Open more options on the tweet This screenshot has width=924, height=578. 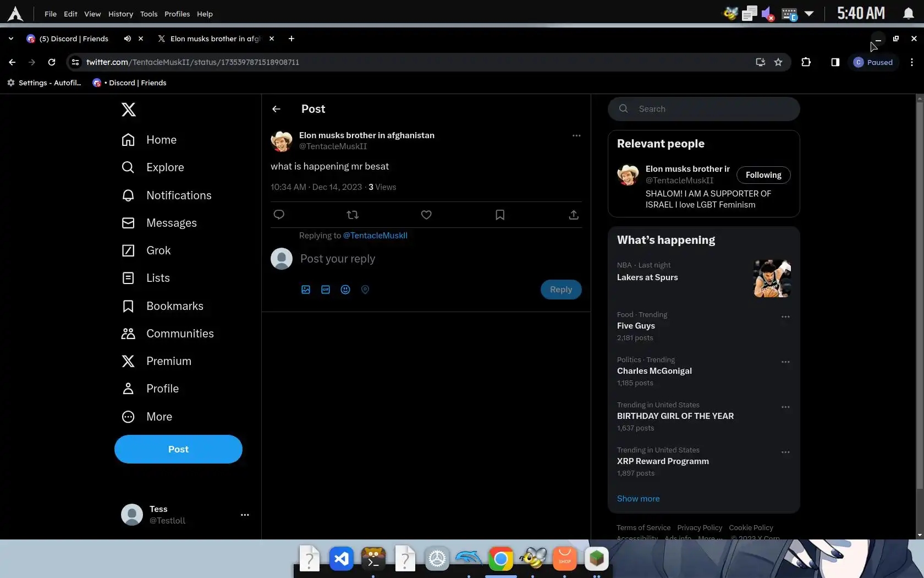(x=576, y=135)
